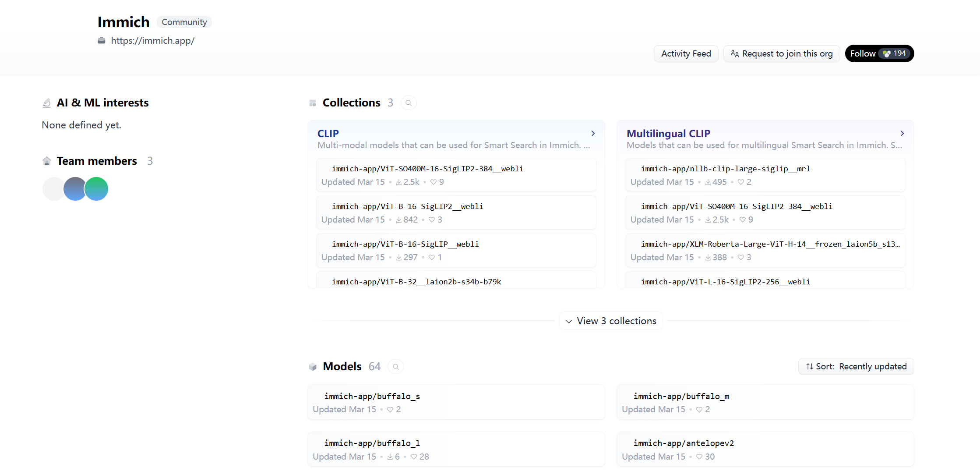Screen dimensions: 980x471
Task: Click the Team members building icon
Action: (x=46, y=160)
